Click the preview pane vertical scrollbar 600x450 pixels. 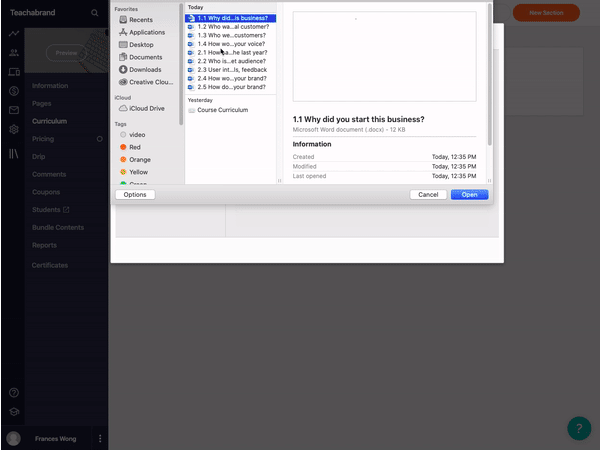(489, 75)
